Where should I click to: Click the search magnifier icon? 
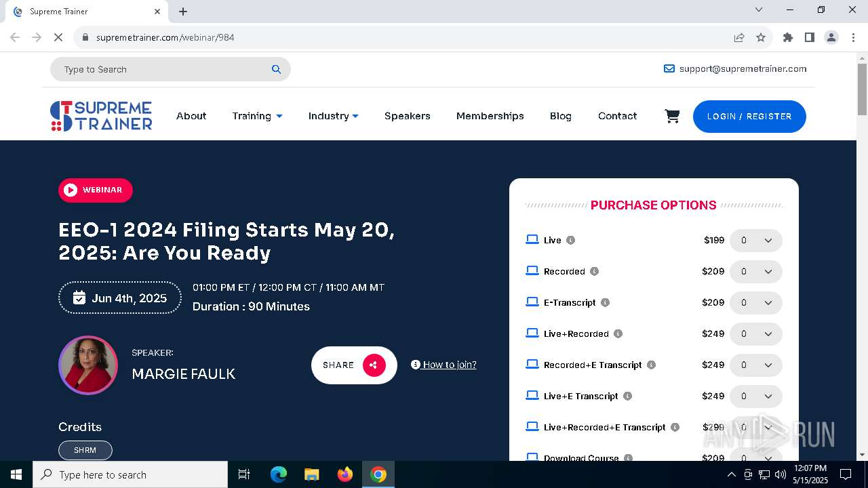point(276,69)
